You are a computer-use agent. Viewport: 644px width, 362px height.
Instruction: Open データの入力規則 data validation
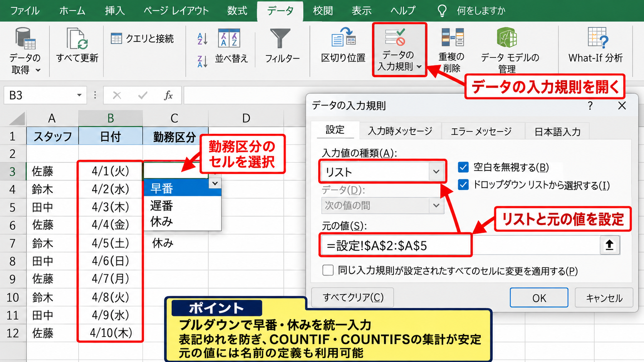(399, 50)
